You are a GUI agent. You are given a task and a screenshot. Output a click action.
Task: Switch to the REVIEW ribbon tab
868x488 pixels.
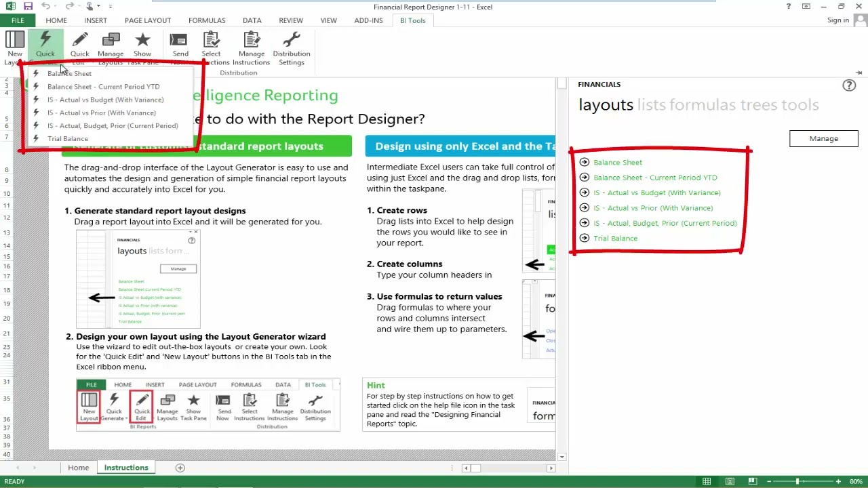coord(291,20)
